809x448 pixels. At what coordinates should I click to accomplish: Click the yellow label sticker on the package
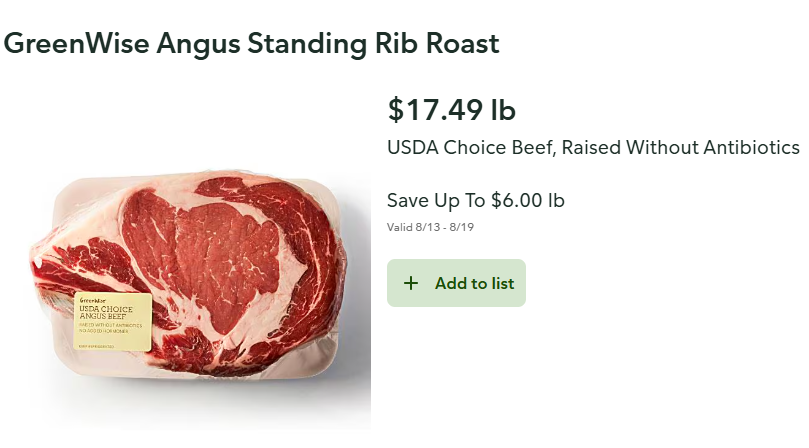point(114,321)
